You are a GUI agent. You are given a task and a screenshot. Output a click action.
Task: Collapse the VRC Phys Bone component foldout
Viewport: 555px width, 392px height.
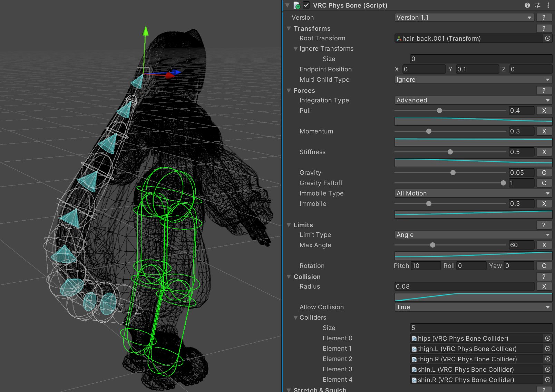(287, 5)
